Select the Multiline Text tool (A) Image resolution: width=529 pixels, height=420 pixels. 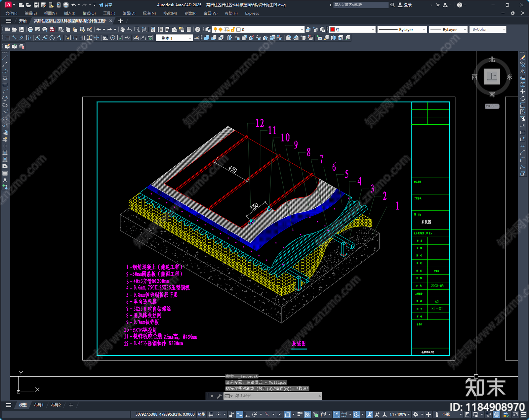[x=5, y=180]
